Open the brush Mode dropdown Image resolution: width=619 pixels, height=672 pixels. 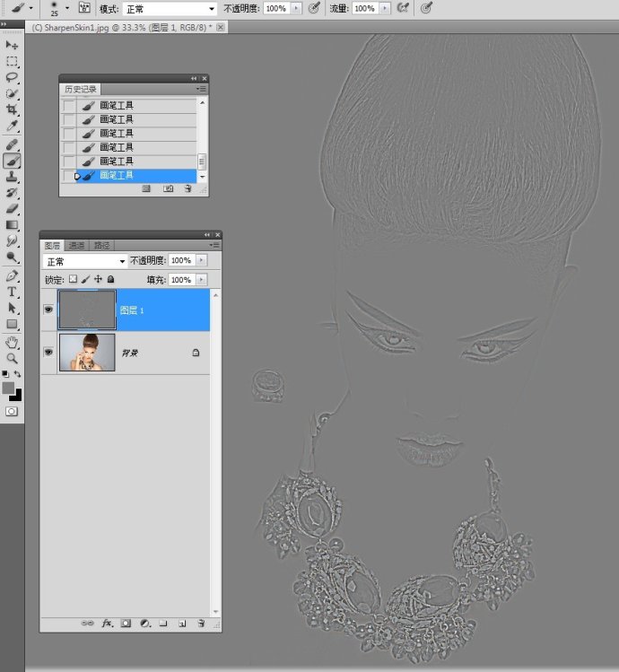pos(170,9)
